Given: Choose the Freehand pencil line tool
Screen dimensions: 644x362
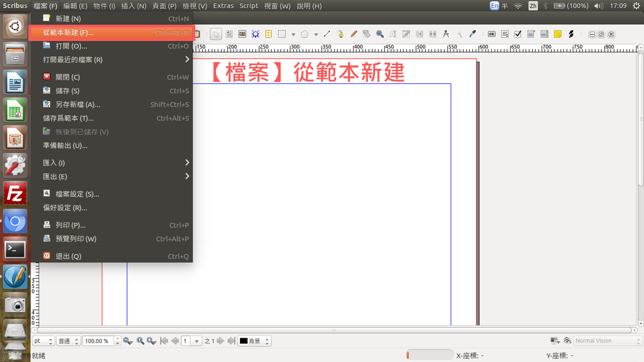Looking at the screenshot, I should [354, 34].
